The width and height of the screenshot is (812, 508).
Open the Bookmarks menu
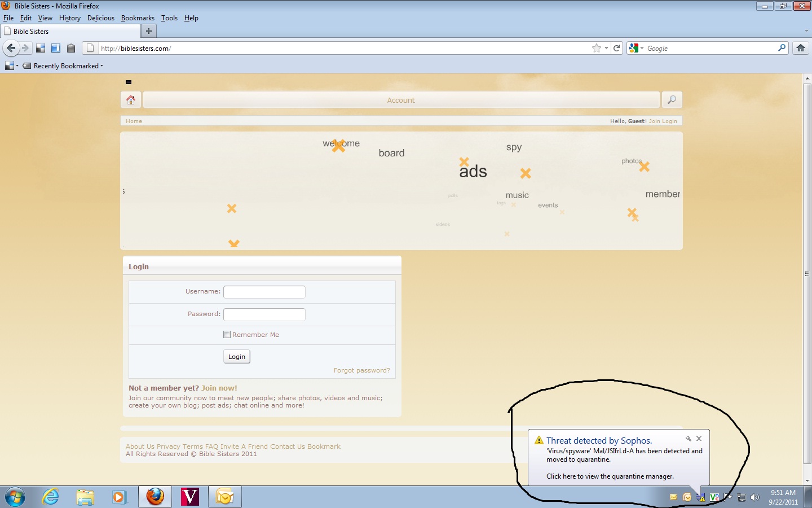point(138,18)
